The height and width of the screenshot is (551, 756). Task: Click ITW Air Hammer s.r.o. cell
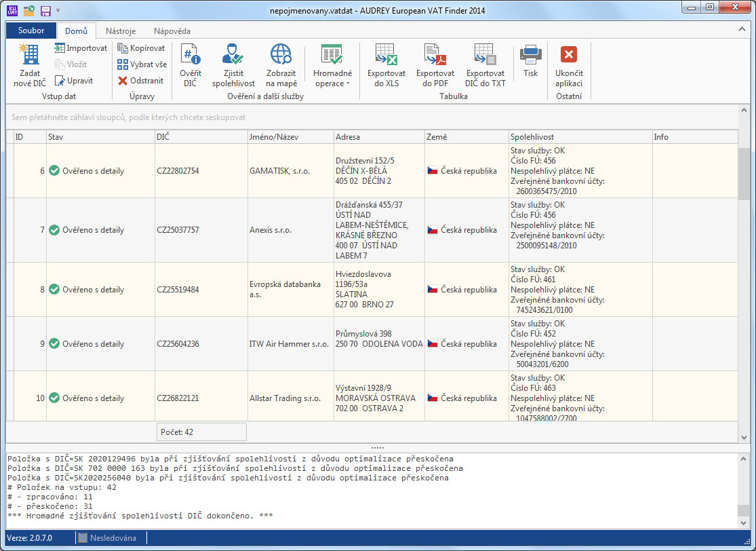pyautogui.click(x=290, y=344)
